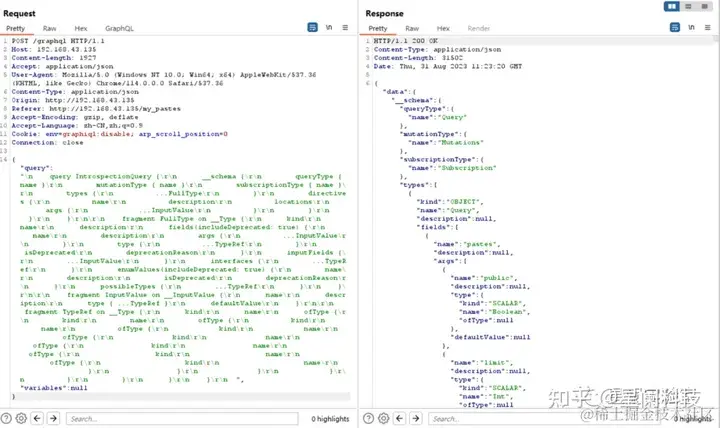720x428 pixels.
Task: Click 'POST /graphql HTTP/1.1' request line
Action: coord(58,41)
